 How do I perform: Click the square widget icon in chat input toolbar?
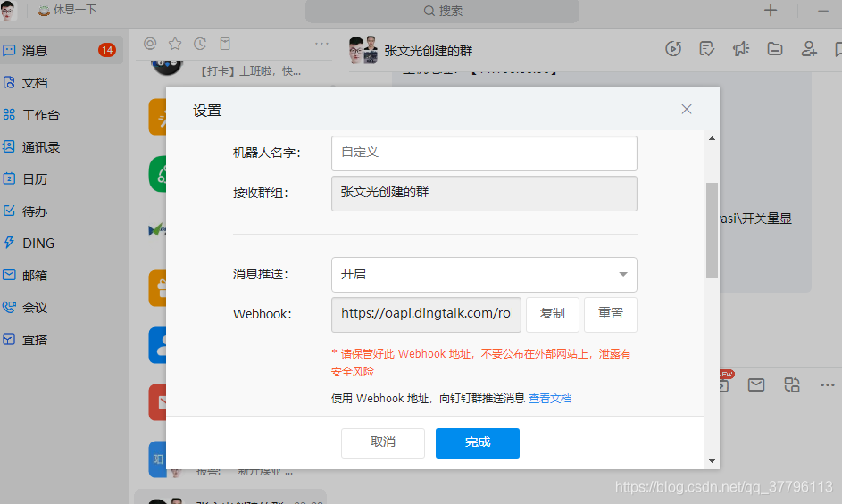[x=792, y=384]
